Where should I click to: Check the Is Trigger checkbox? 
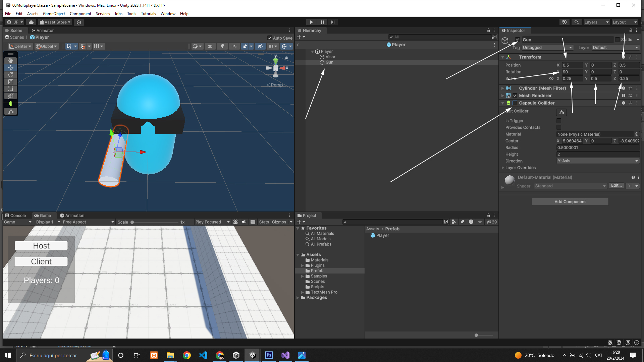tap(559, 121)
